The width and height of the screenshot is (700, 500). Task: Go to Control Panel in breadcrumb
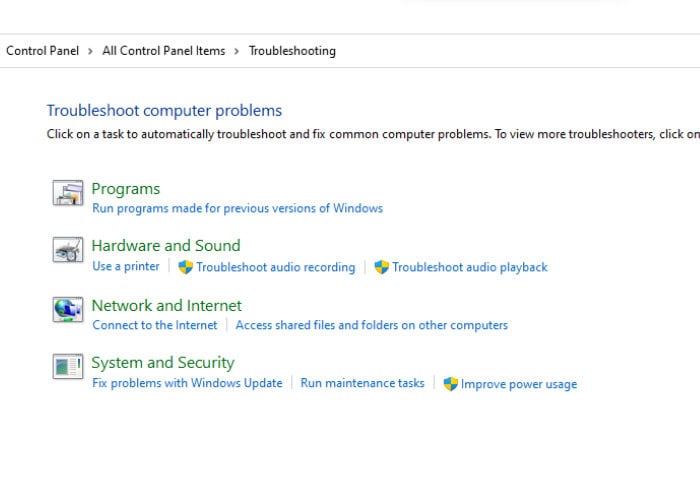click(42, 51)
